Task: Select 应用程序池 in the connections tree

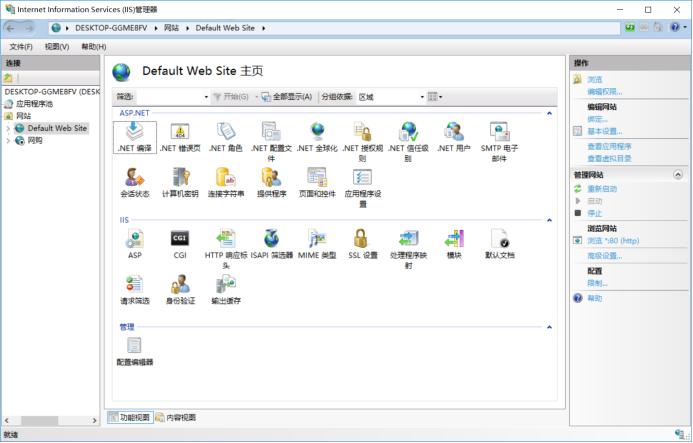Action: [34, 104]
